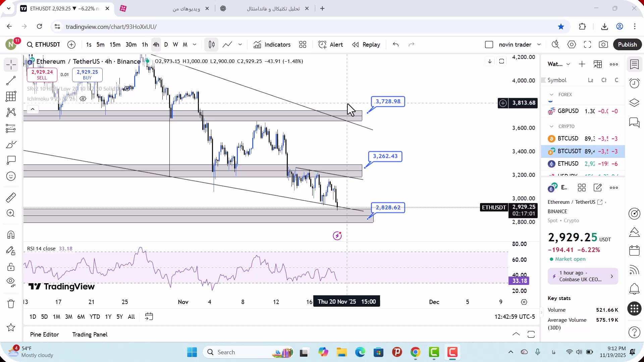The width and height of the screenshot is (644, 362).
Task: Enter fullscreen chart mode
Action: click(587, 45)
